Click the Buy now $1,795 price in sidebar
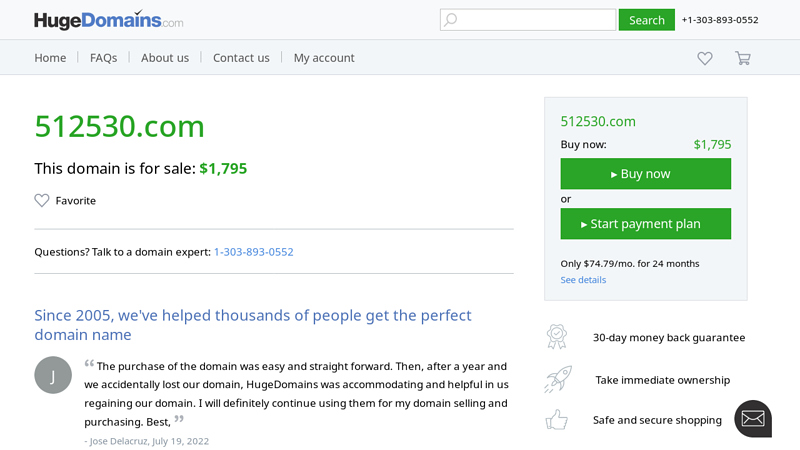Viewport: 800px width, 450px height. [712, 144]
